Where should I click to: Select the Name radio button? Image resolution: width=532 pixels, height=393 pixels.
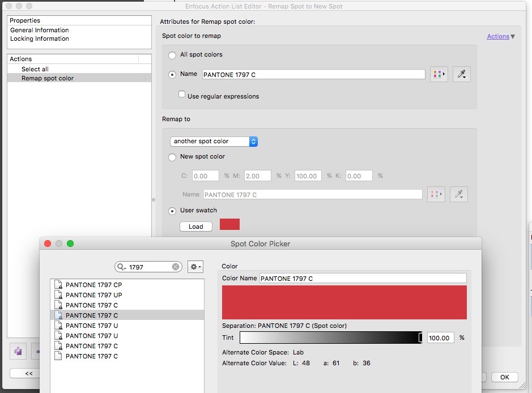[172, 75]
